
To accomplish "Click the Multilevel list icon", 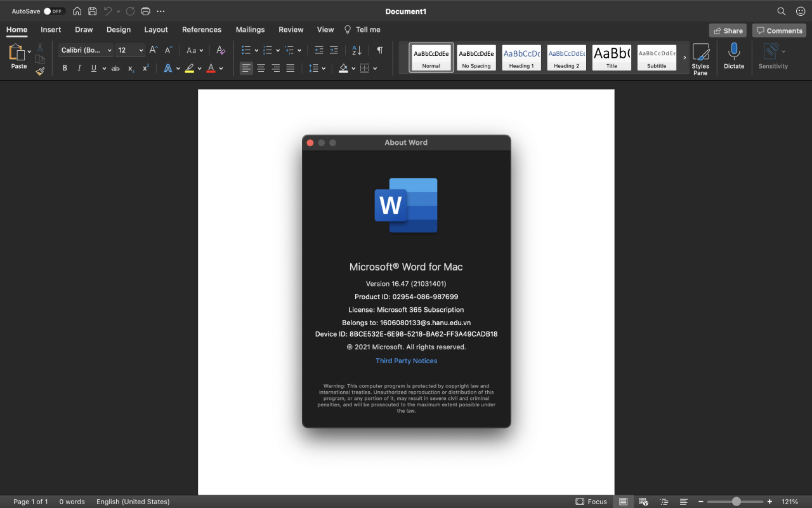I will (x=289, y=50).
